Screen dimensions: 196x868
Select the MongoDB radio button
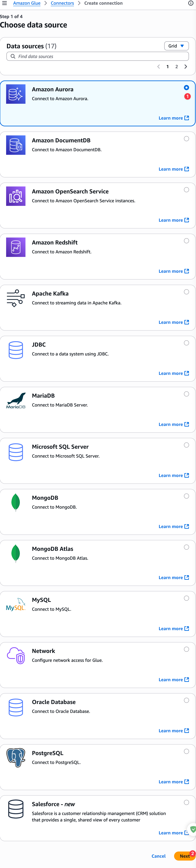click(x=187, y=496)
